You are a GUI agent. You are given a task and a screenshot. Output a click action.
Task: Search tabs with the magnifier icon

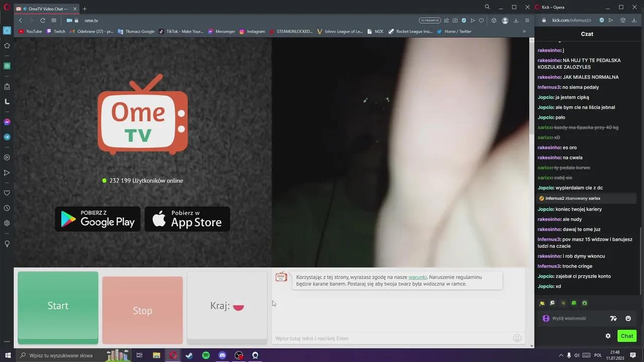(487, 7)
